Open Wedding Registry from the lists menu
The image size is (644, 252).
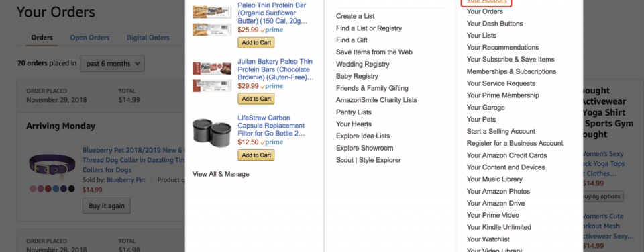[x=363, y=65]
